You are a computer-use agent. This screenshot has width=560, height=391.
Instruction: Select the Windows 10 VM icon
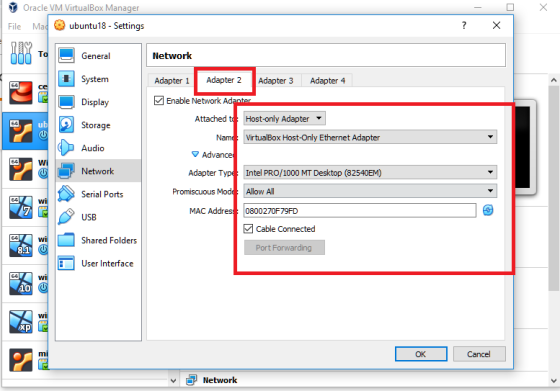pos(21,284)
